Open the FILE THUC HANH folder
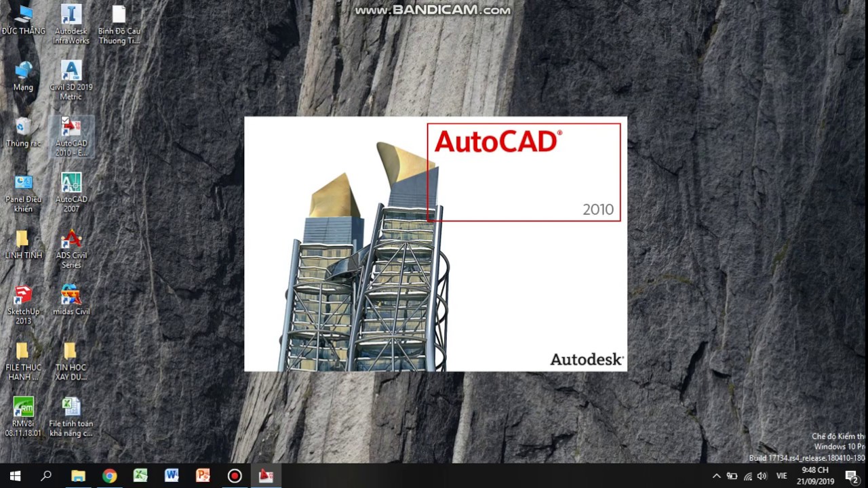 pyautogui.click(x=22, y=362)
